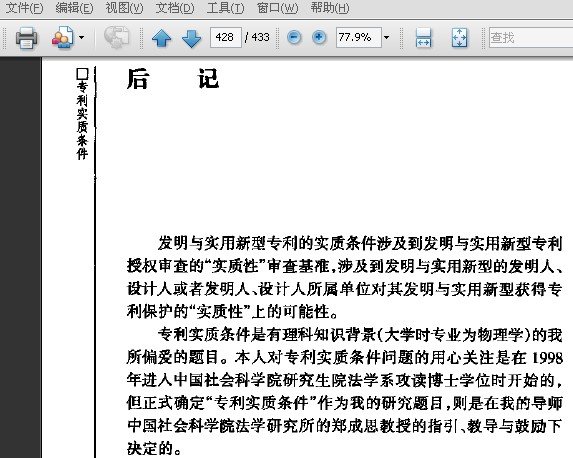Open the 文档(D) menu
573x458 pixels.
(175, 8)
